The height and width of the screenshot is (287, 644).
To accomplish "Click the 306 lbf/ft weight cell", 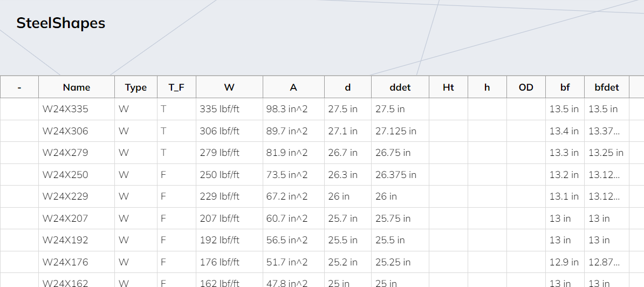I will [x=230, y=131].
